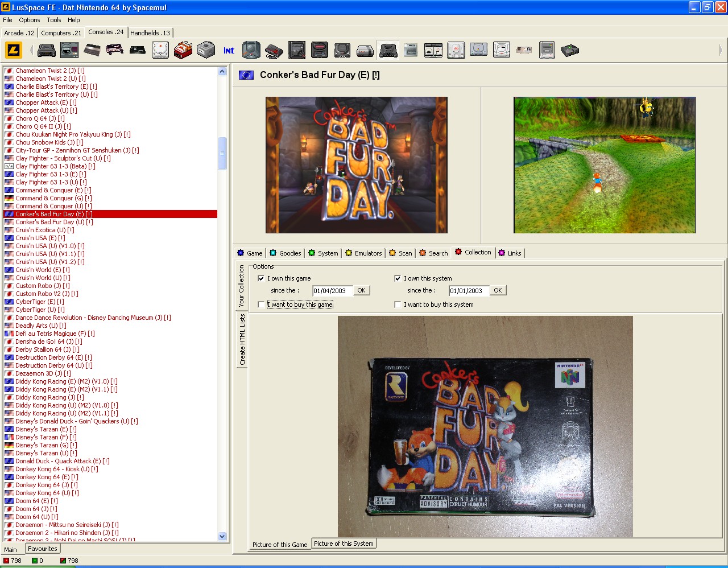Select the blue 'Int' Intellivision icon
Image resolution: width=728 pixels, height=568 pixels.
229,51
